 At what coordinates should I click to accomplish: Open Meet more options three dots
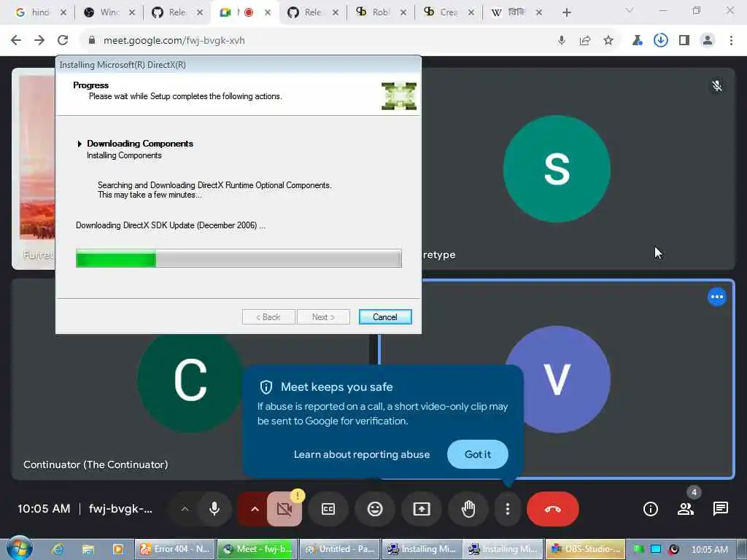point(508,509)
